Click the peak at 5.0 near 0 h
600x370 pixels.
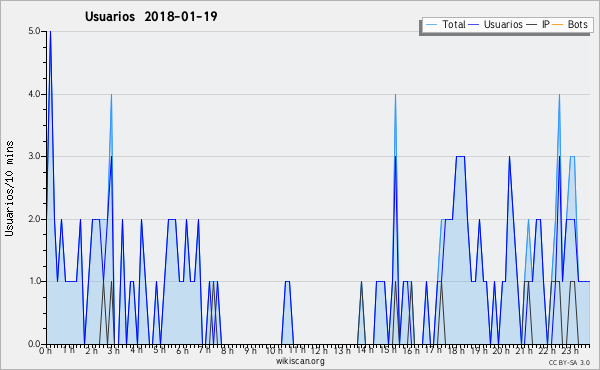click(x=50, y=32)
